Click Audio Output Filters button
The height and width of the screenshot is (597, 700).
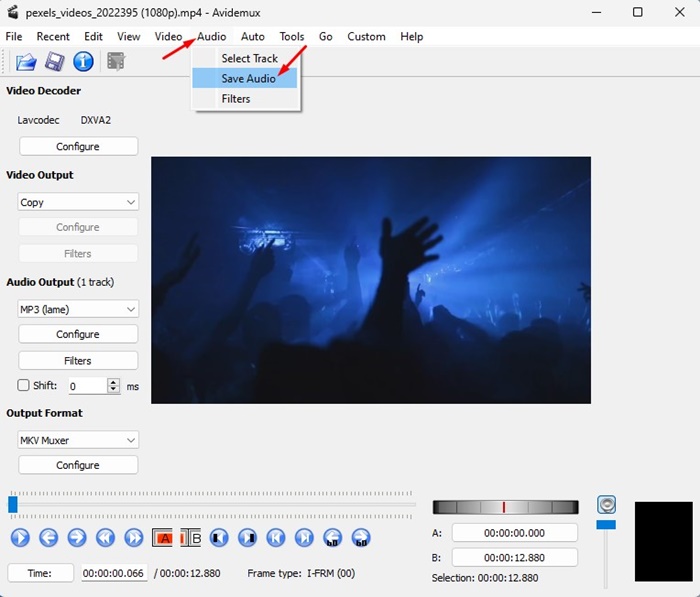pos(78,360)
